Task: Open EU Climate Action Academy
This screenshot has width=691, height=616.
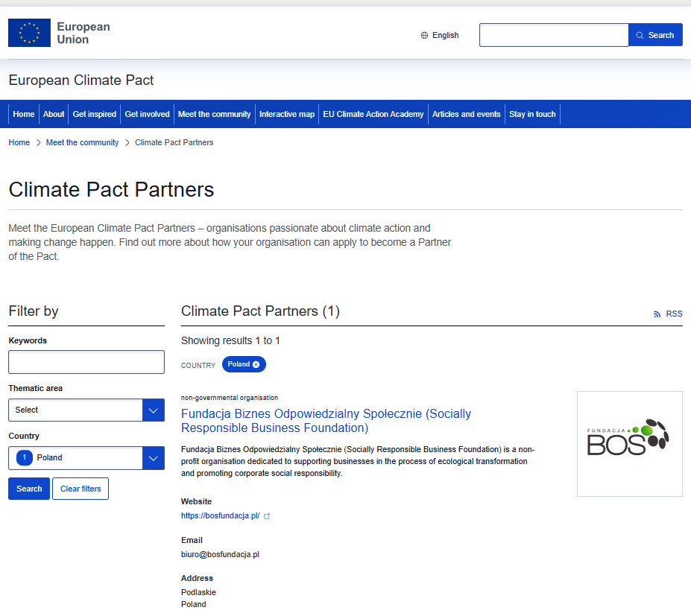Action: tap(373, 114)
